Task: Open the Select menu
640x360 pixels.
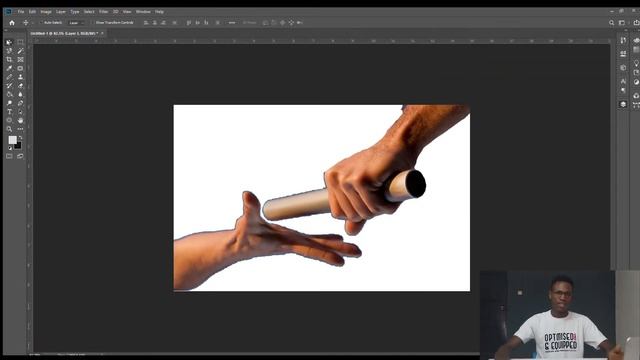Action: click(x=89, y=12)
